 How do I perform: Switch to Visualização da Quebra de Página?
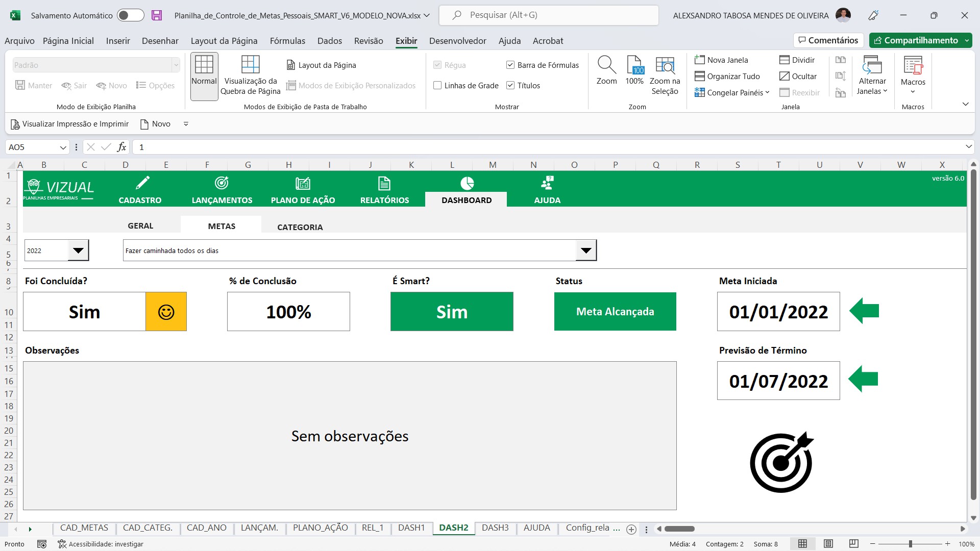point(250,76)
